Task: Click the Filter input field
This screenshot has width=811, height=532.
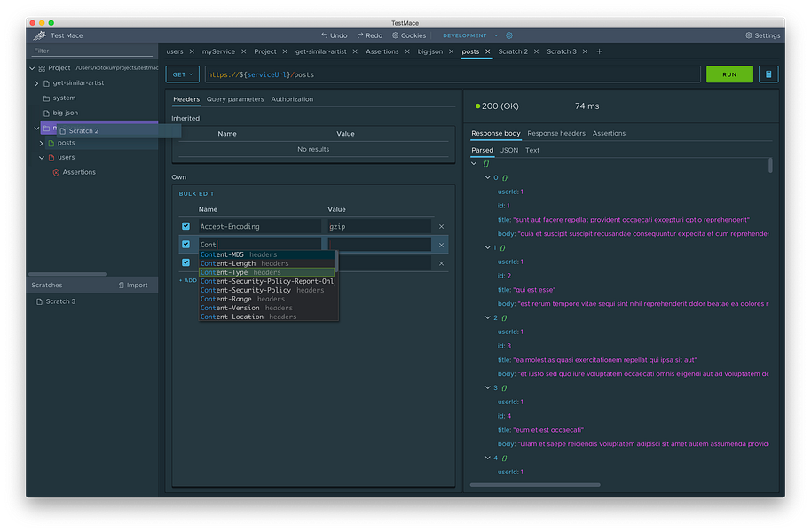Action: (x=92, y=51)
